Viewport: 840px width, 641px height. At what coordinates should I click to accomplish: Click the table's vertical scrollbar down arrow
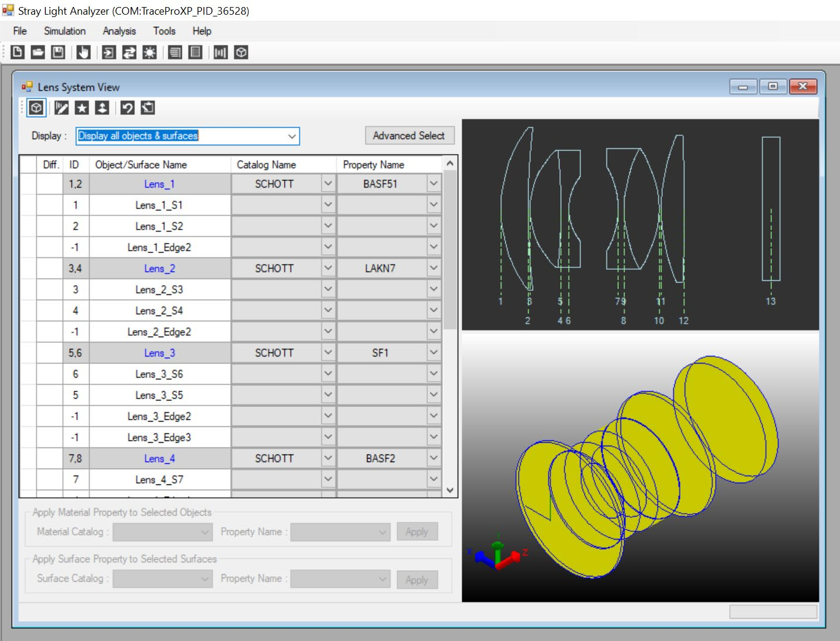(x=450, y=490)
